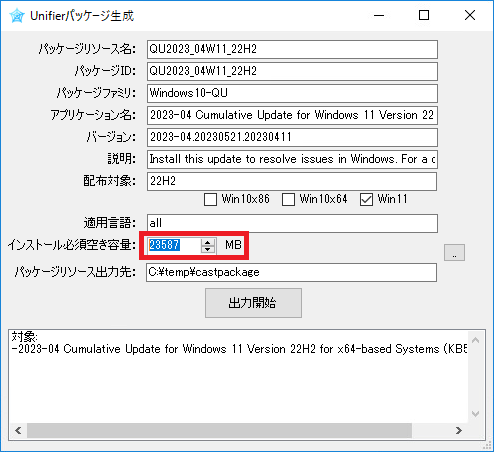Viewport: 494px width, 452px height.
Task: Click the MB unit label
Action: click(233, 245)
